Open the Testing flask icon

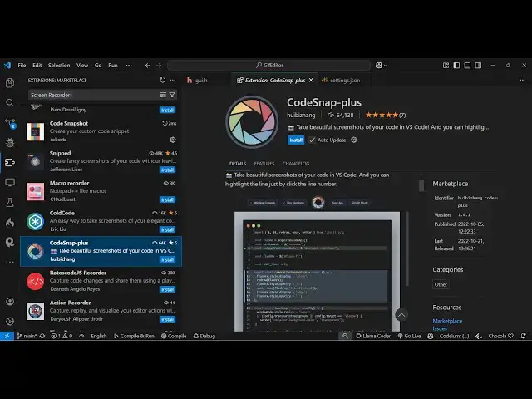click(10, 203)
